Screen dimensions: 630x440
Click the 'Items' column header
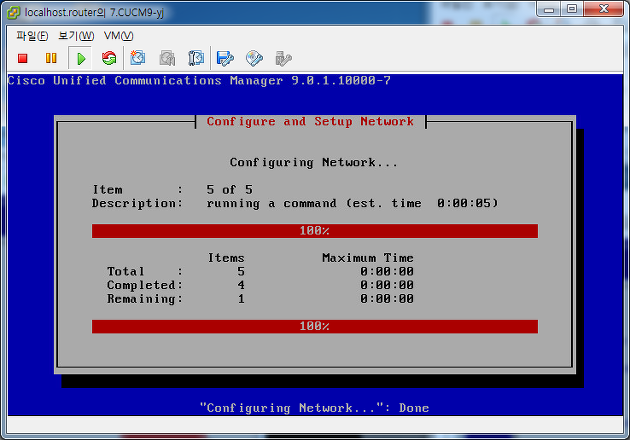[x=226, y=258]
